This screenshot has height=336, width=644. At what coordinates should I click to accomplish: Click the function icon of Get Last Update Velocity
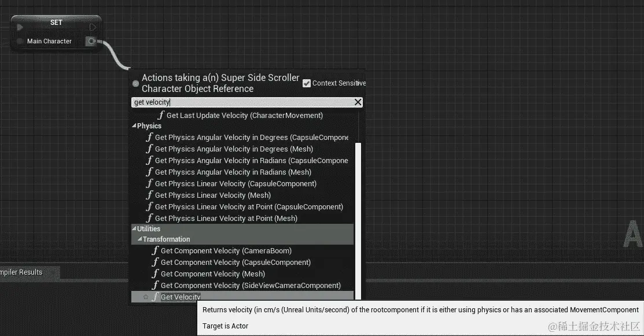161,115
